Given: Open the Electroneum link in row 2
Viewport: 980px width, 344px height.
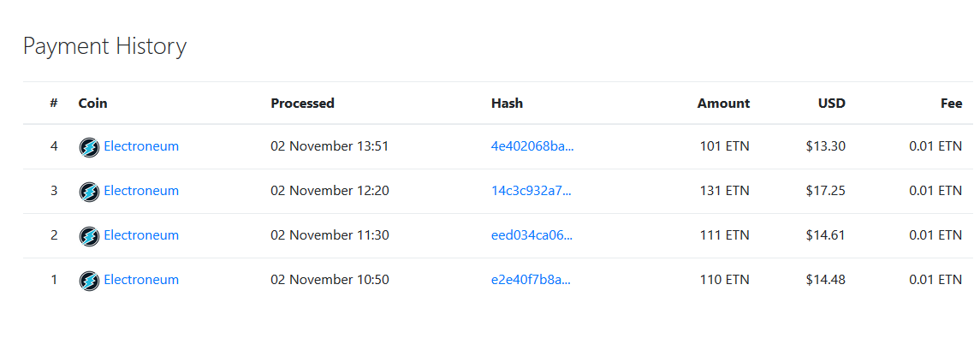Looking at the screenshot, I should tap(141, 235).
